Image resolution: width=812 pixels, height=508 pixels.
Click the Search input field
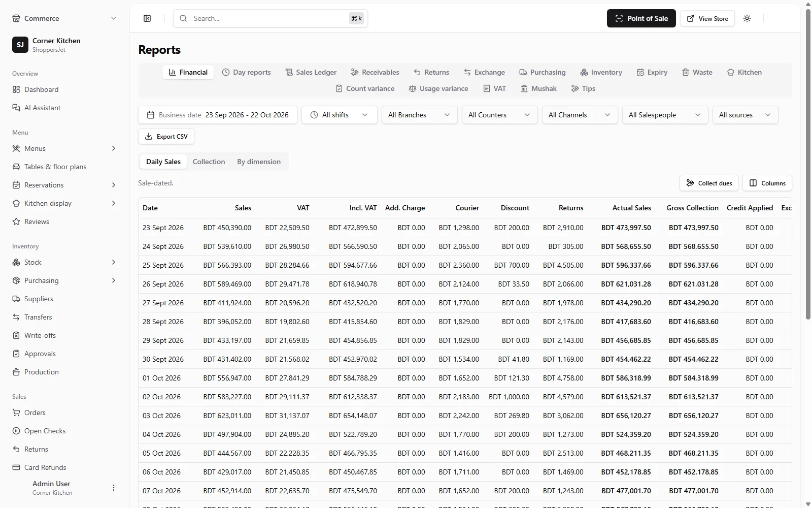(270, 18)
